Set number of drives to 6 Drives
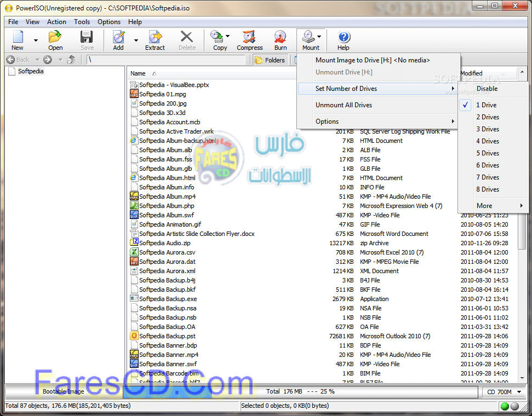This screenshot has width=532, height=416. 493,165
